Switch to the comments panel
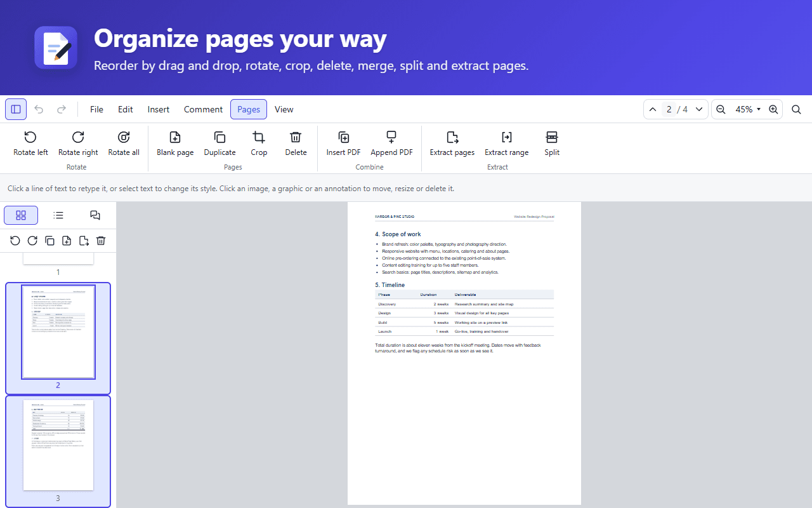 click(95, 215)
